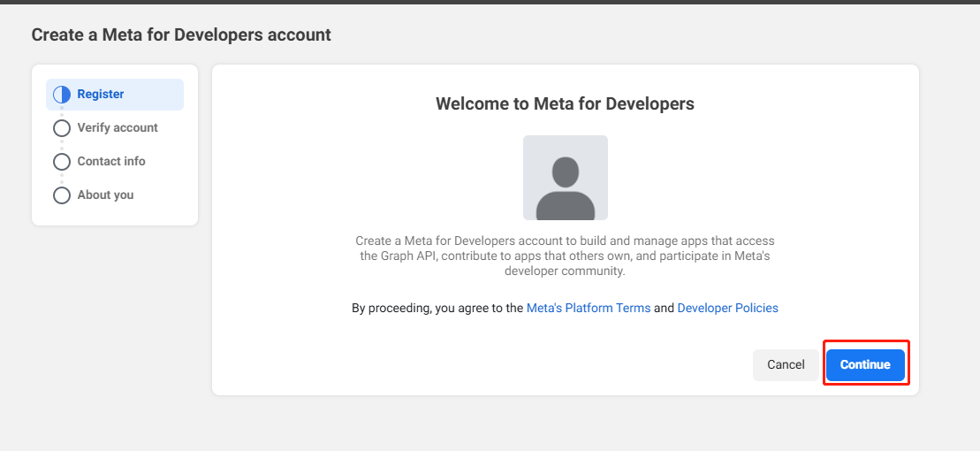Click the gray profile avatar placeholder image
Viewport: 980px width, 451px height.
[x=565, y=178]
